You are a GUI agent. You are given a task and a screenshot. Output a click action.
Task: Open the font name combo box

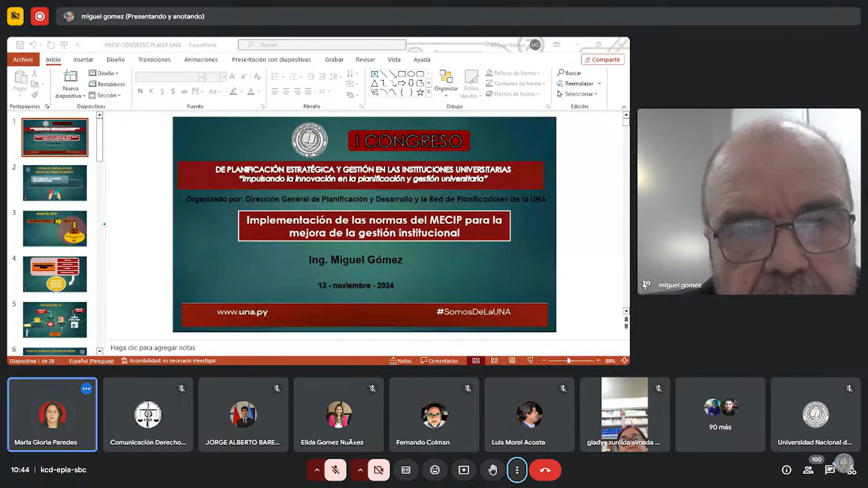click(170, 77)
